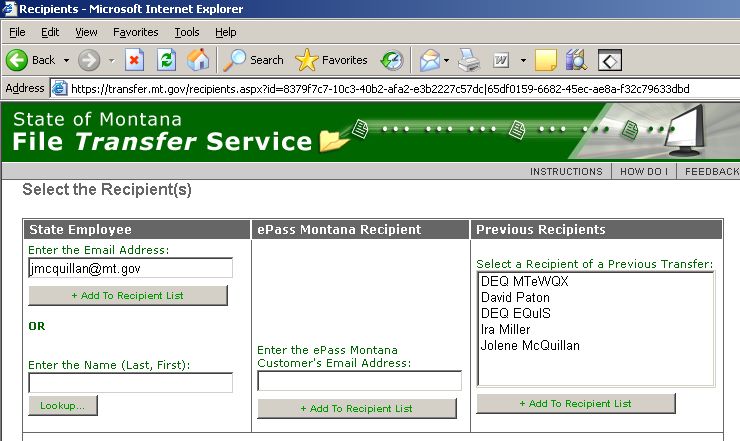Open the Search pane in the toolbar
Screen dimensions: 740x441
pos(253,60)
